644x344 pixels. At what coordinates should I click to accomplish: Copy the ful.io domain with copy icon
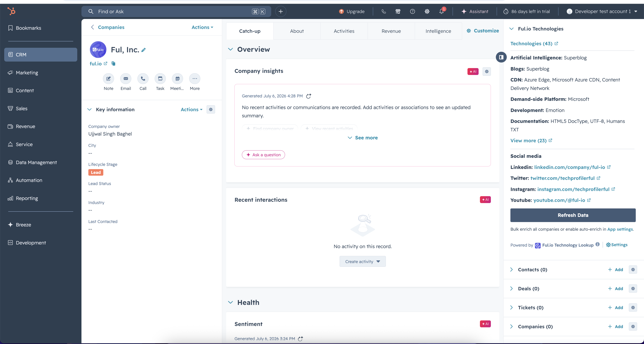113,63
